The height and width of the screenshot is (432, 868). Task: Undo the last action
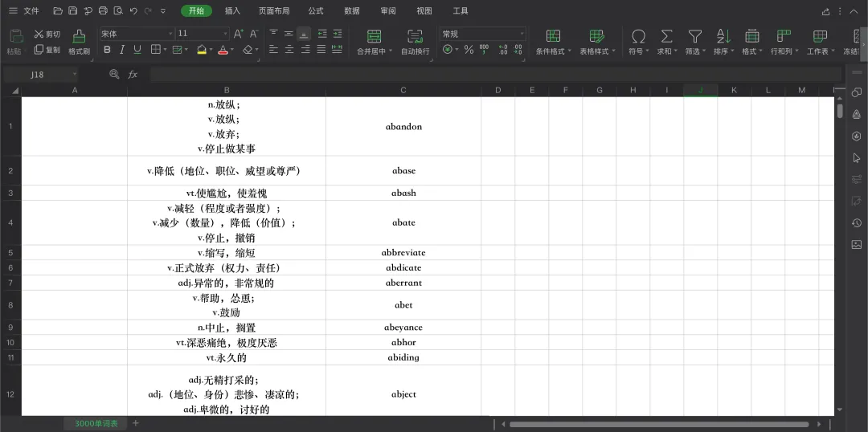[133, 10]
